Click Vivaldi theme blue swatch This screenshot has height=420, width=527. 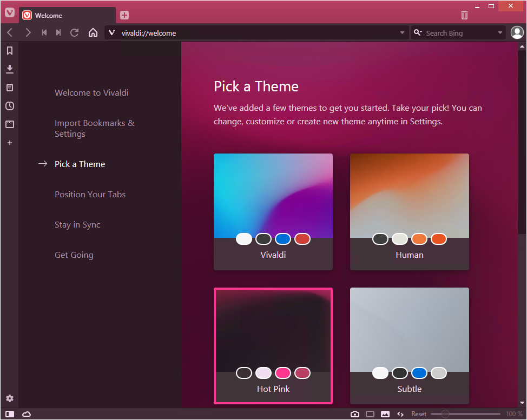283,239
